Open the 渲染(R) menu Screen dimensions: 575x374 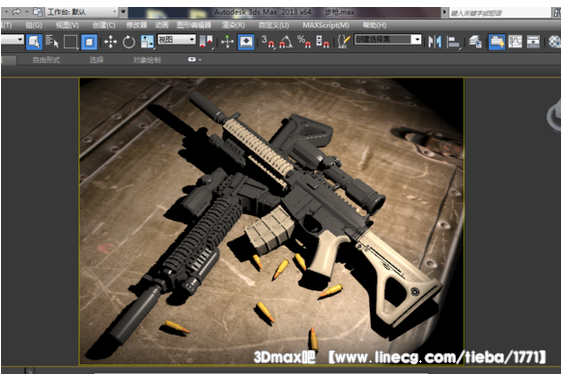pyautogui.click(x=233, y=25)
